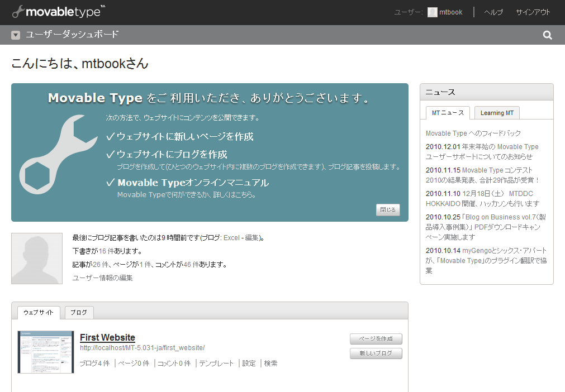Click the wrench graphic in welcome banner
Viewport: 565px width, 392px height.
click(58, 155)
